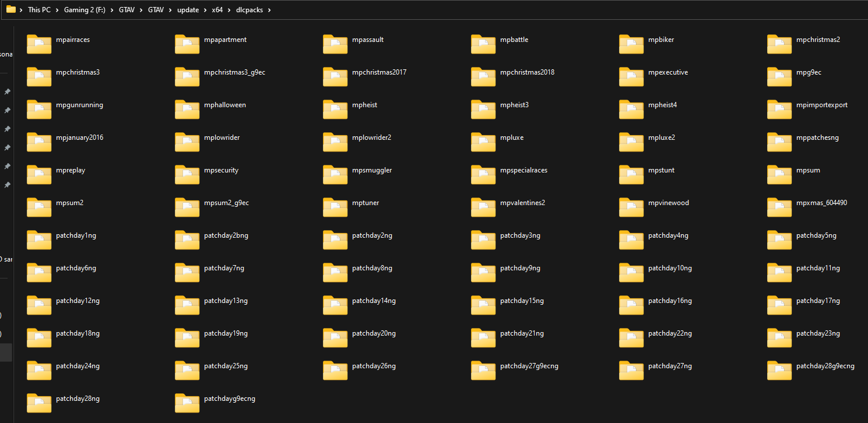
Task: Click the mpassault folder icon
Action: point(335,44)
